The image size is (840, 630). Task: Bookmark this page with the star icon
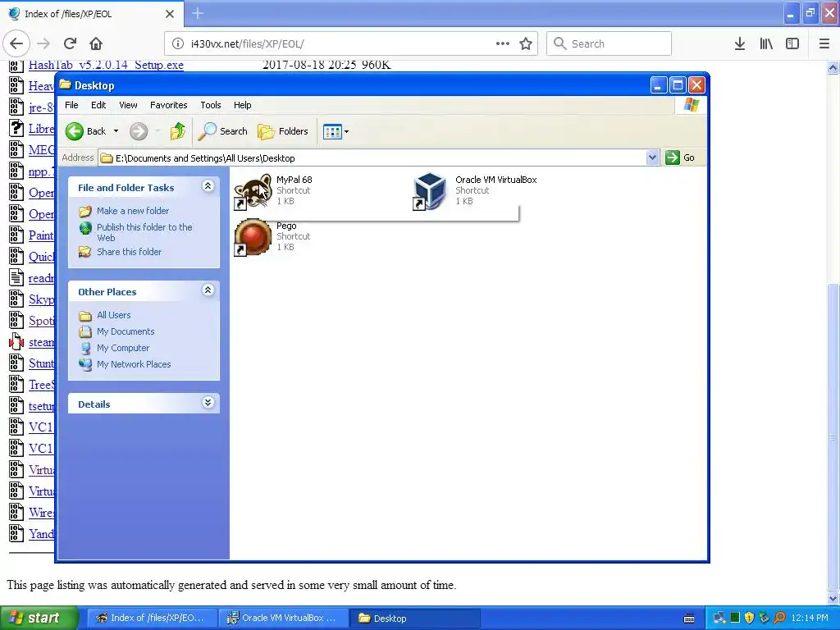[x=526, y=43]
